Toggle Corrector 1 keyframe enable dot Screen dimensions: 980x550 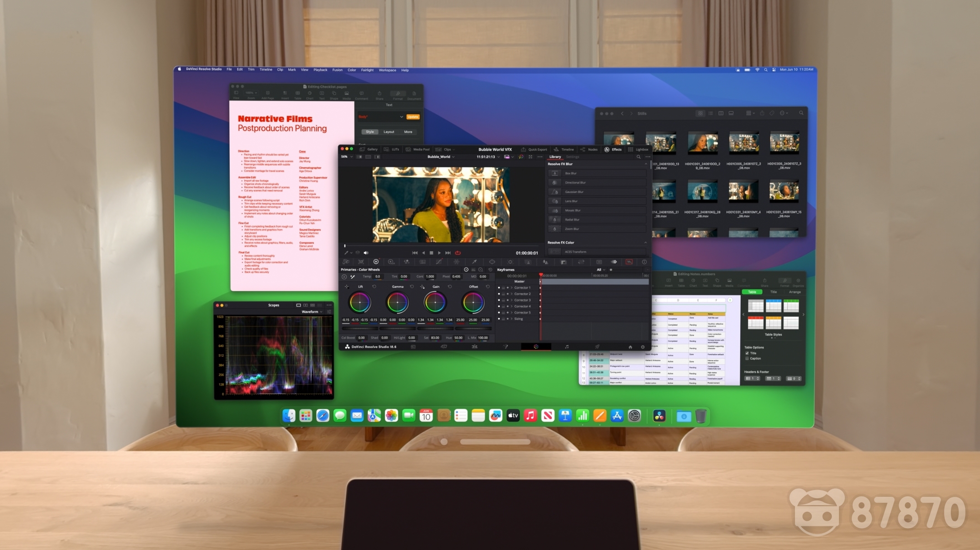(499, 288)
